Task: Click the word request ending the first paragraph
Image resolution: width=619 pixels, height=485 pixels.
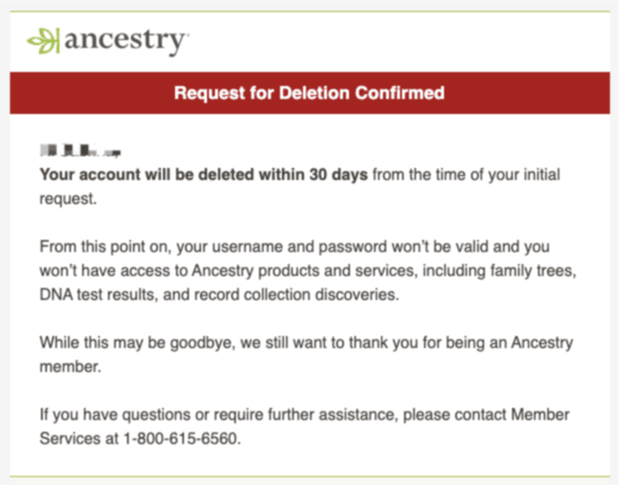Action: pos(68,199)
